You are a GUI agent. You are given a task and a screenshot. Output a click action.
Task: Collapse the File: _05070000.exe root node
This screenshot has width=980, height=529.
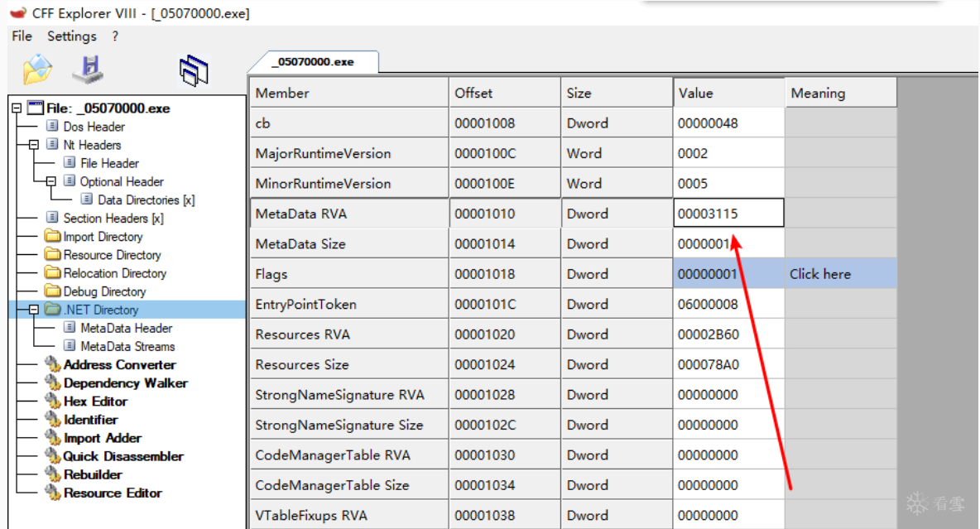click(x=17, y=108)
